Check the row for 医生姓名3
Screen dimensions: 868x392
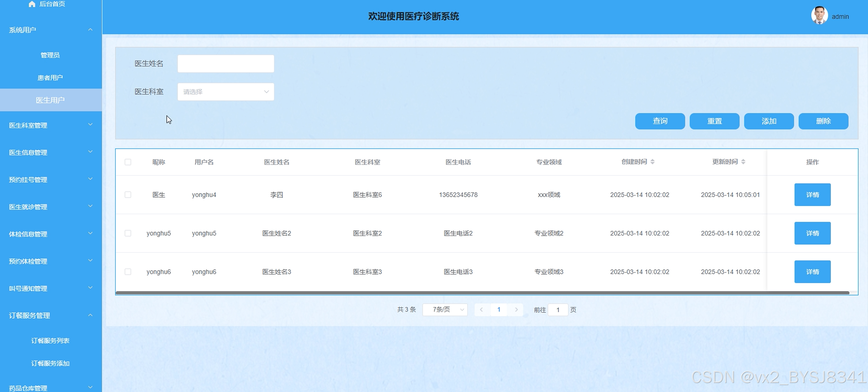click(x=128, y=272)
